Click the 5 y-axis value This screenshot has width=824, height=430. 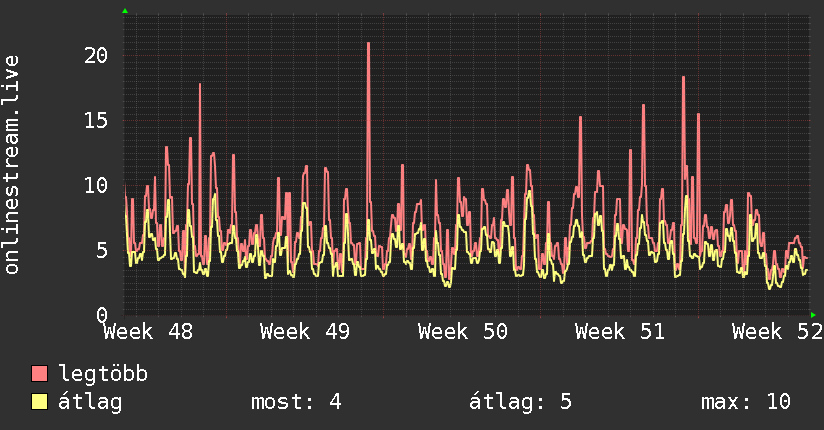(102, 250)
